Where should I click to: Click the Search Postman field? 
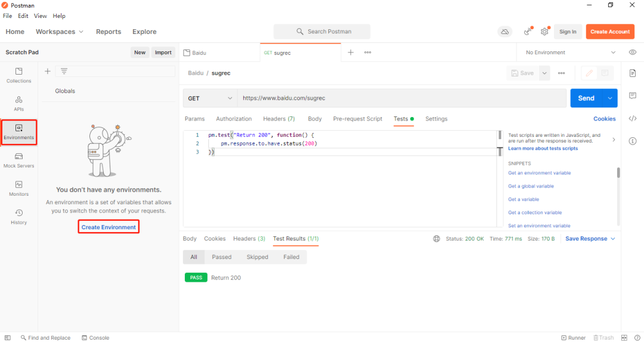[322, 32]
